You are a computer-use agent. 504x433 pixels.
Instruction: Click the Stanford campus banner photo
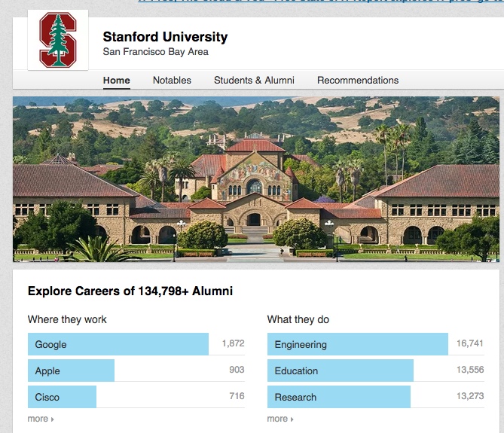255,178
